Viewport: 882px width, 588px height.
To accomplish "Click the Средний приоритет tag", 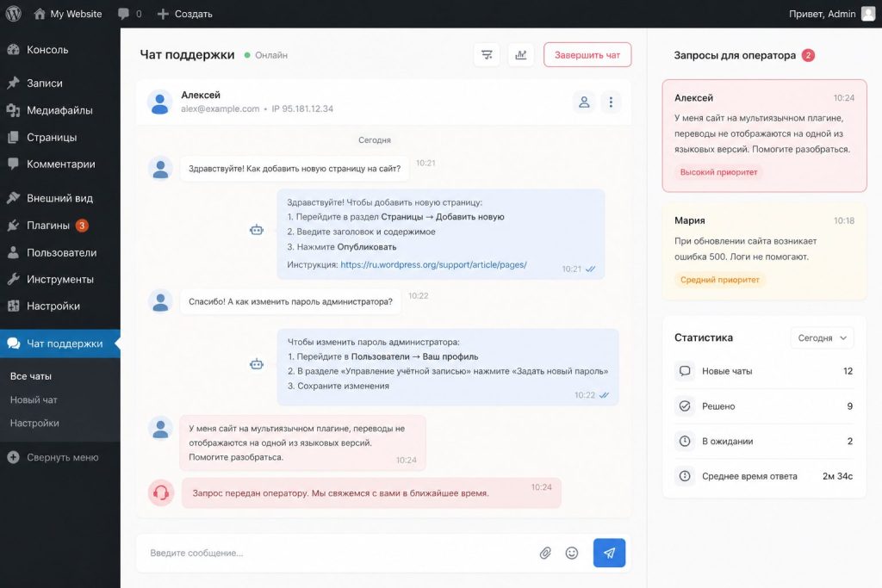I will [719, 280].
